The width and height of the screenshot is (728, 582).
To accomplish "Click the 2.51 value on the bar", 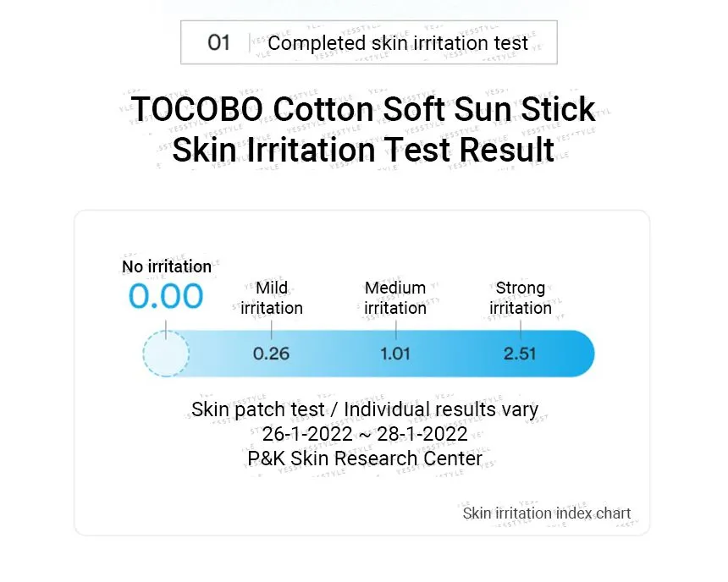I will coord(520,354).
